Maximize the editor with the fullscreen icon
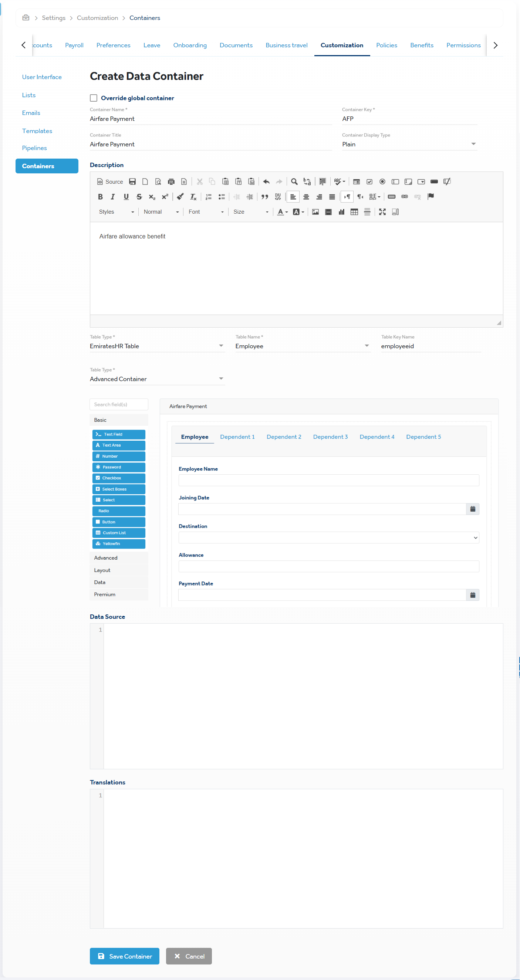The image size is (520, 980). 382,212
